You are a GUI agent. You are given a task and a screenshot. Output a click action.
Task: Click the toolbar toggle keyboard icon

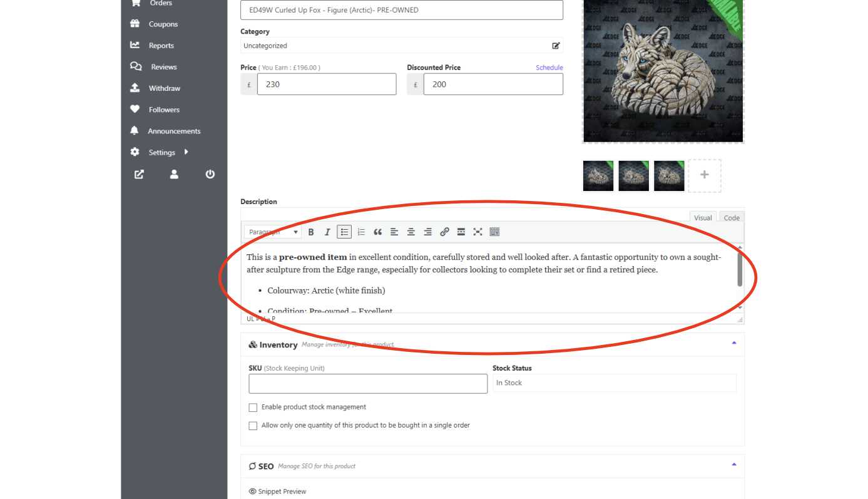[x=494, y=232]
